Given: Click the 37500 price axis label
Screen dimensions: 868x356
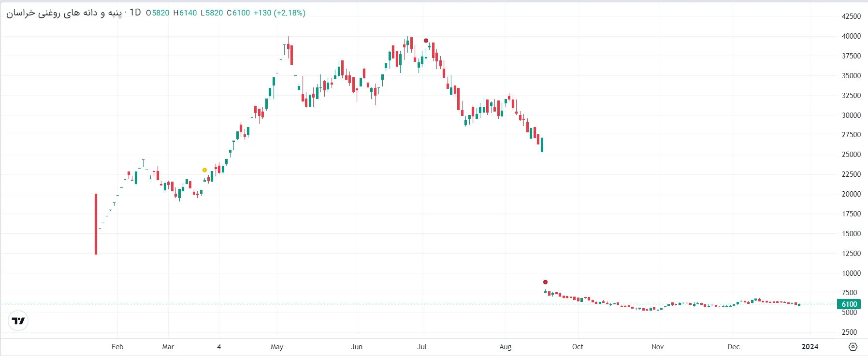Looking at the screenshot, I should pyautogui.click(x=851, y=56).
